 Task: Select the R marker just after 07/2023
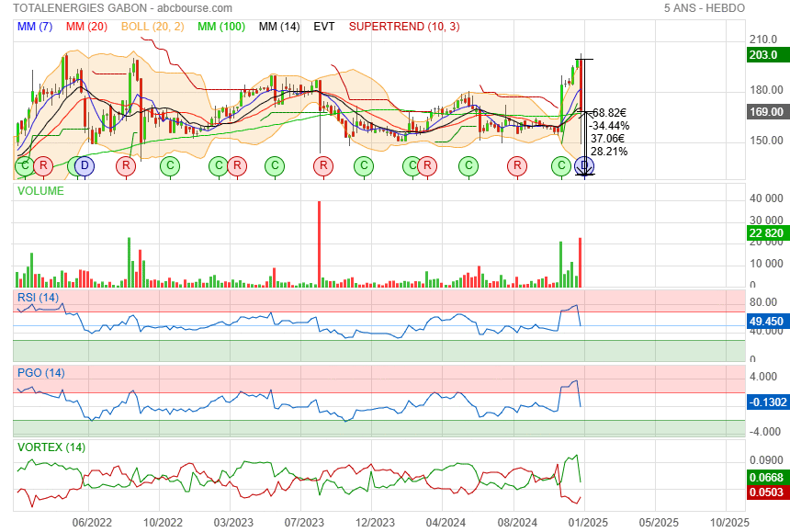pos(323,165)
